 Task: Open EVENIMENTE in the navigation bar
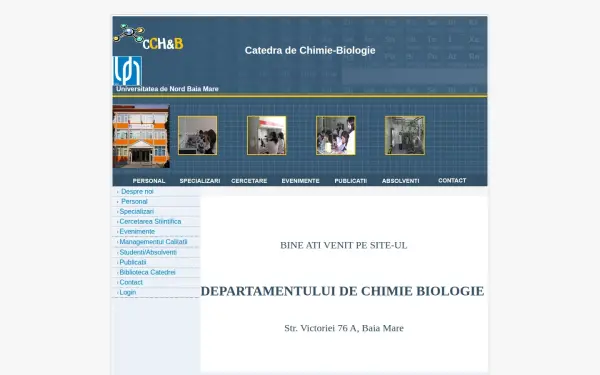(300, 181)
